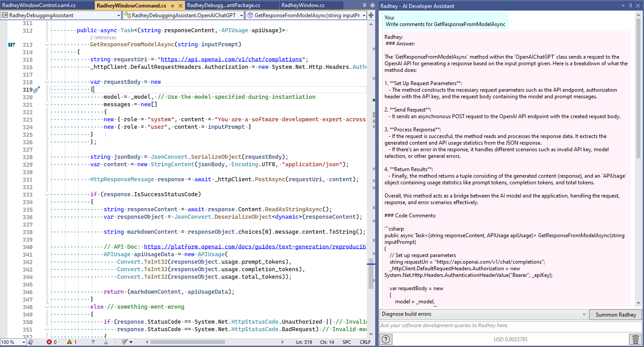This screenshot has height=347, width=644.
Task: Click the help question mark button
Action: pos(386,339)
